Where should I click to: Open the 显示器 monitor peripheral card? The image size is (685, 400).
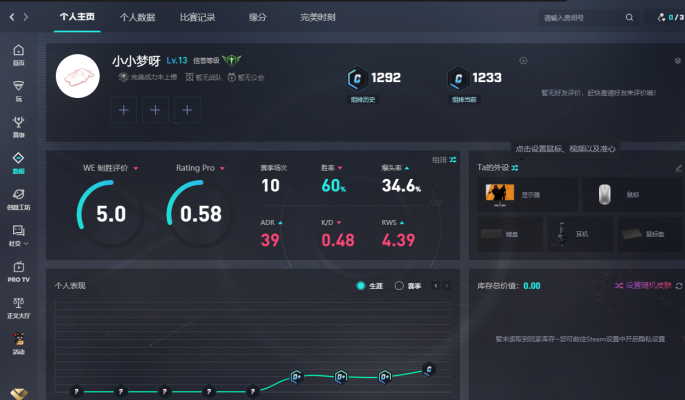(x=527, y=195)
